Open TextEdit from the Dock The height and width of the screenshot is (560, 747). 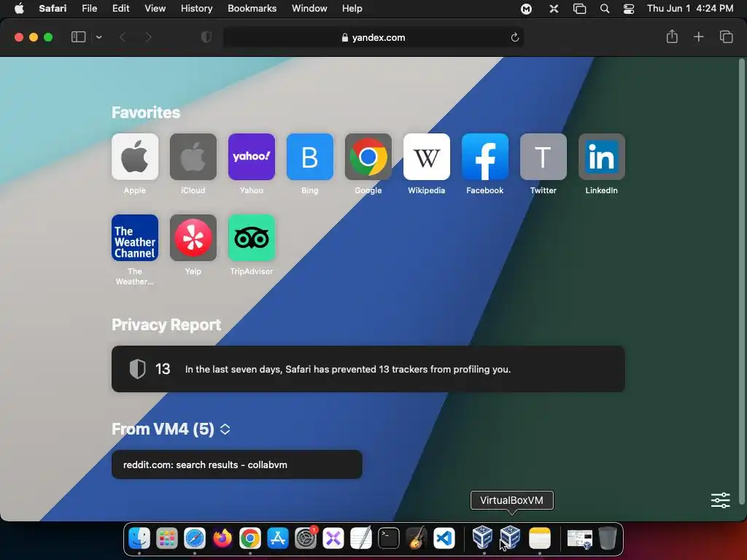tap(360, 539)
